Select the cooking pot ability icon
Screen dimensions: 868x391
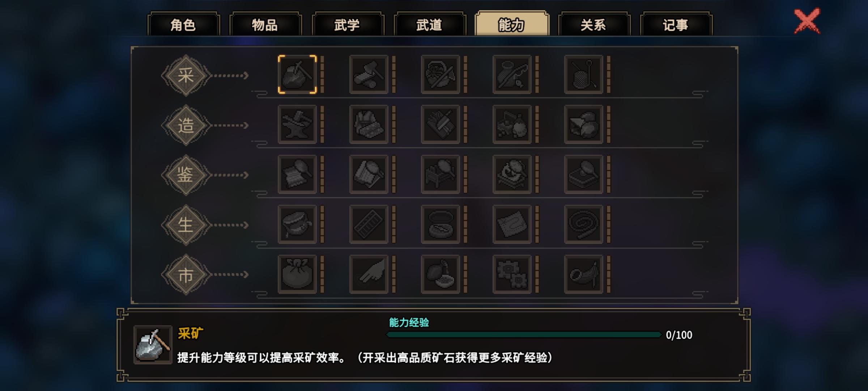pos(297,224)
